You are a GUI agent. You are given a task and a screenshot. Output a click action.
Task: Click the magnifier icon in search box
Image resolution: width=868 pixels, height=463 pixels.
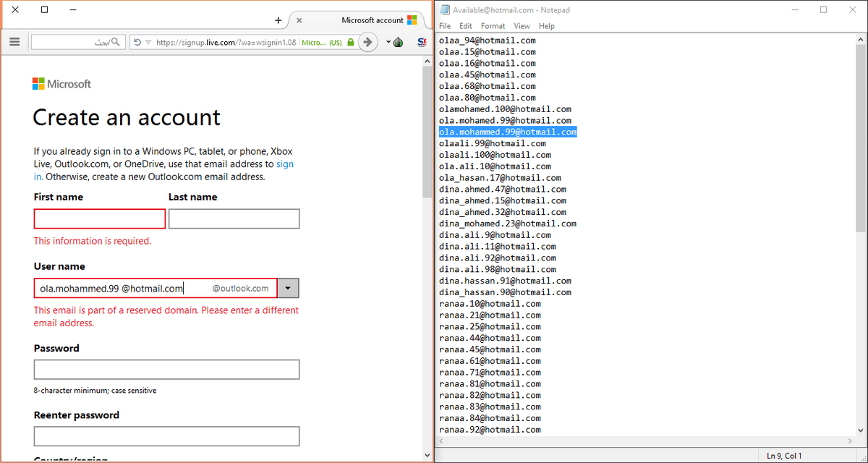click(116, 42)
